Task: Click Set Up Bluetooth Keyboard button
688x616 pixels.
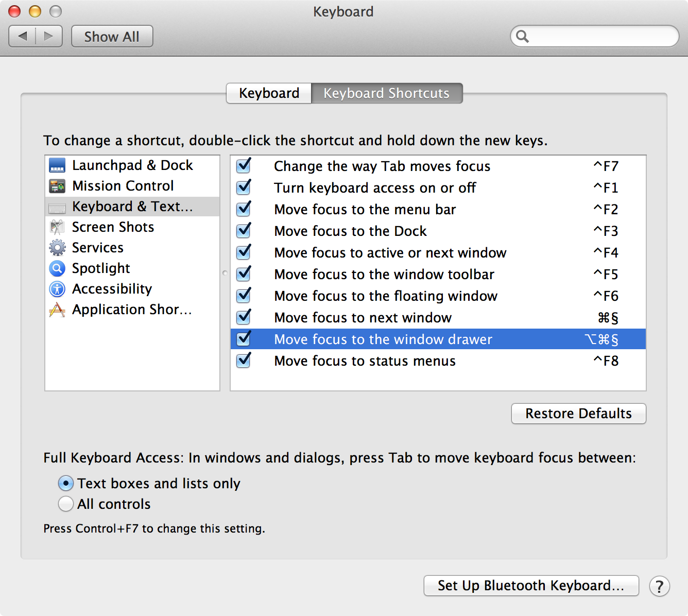Action: (531, 586)
